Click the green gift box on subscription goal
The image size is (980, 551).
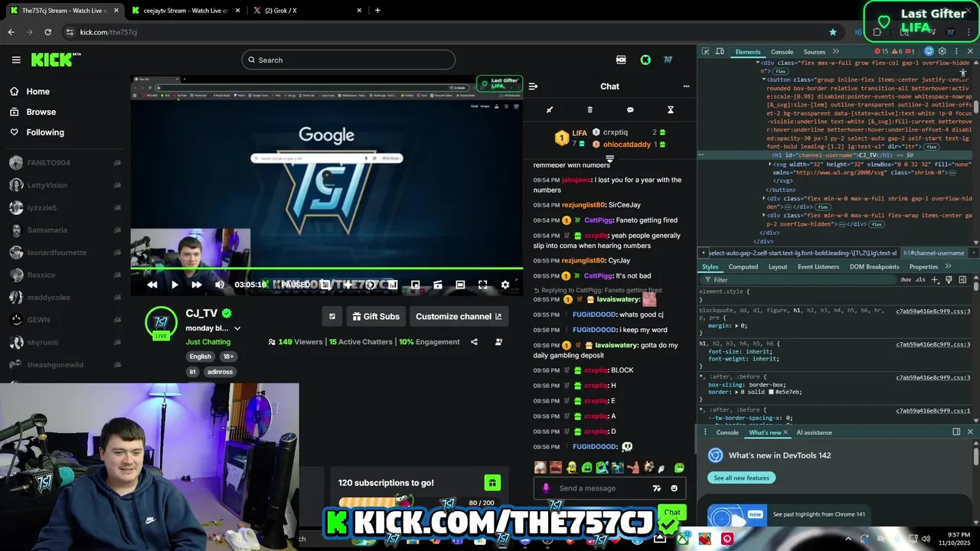click(492, 483)
